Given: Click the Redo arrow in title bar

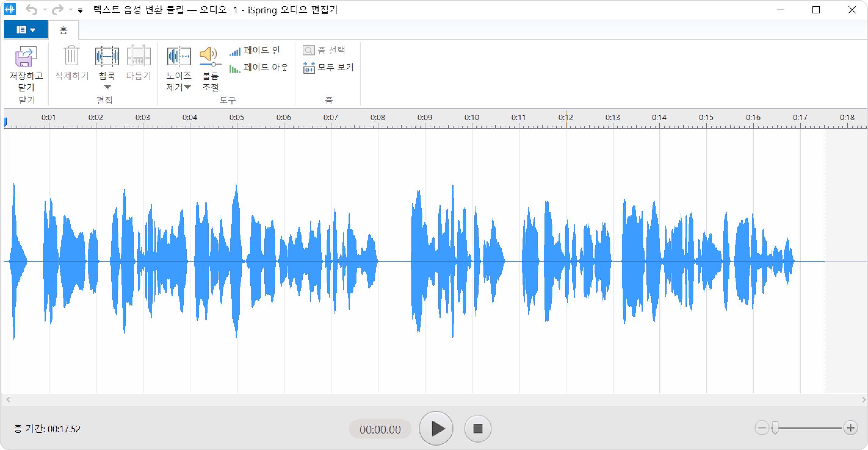Looking at the screenshot, I should (57, 10).
